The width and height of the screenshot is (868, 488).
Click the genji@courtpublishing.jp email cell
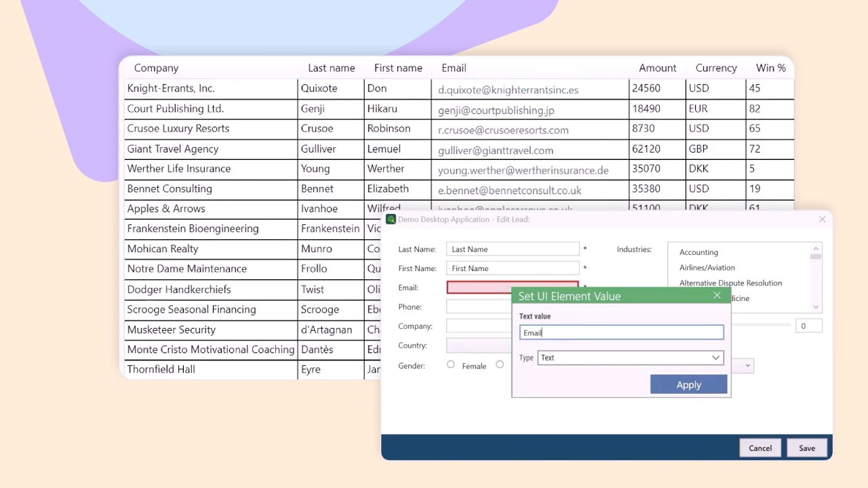tap(530, 109)
